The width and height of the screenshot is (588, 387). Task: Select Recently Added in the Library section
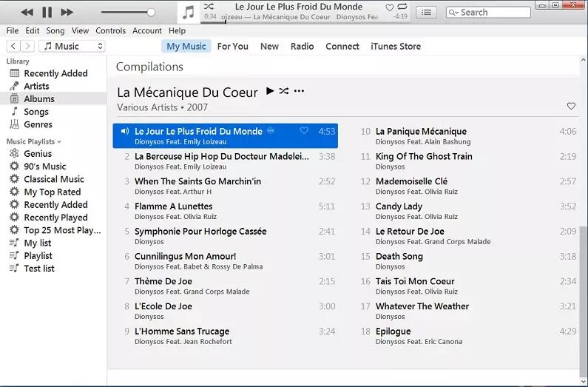click(53, 73)
